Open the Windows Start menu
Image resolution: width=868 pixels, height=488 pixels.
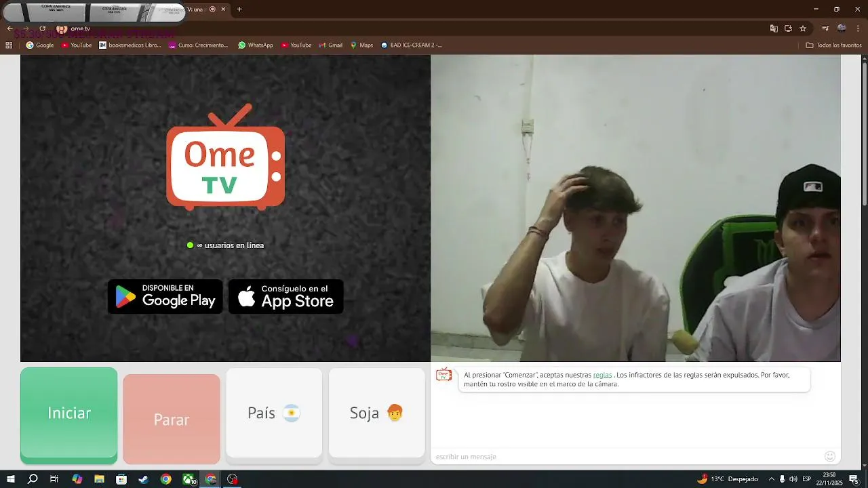(x=11, y=479)
